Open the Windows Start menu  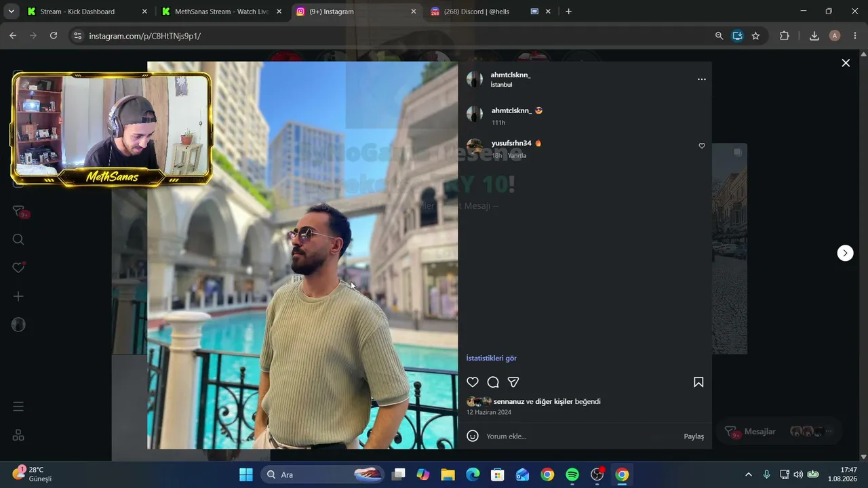click(x=246, y=474)
